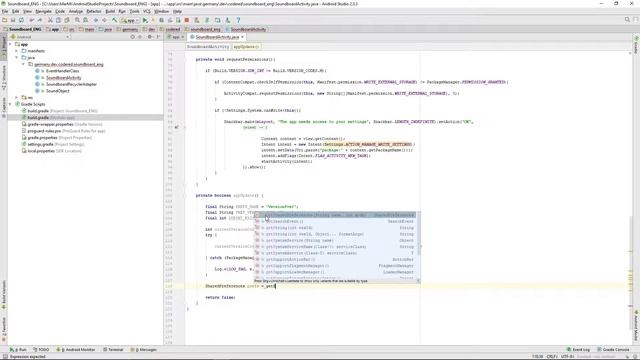Click the Copy toolbar icon
Screen dimensions: 640x360
point(58,20)
